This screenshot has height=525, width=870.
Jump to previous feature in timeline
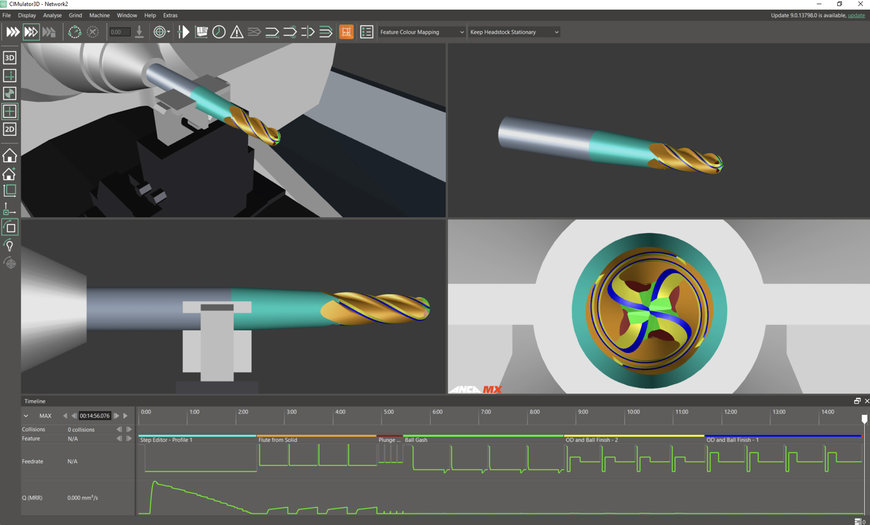119,438
